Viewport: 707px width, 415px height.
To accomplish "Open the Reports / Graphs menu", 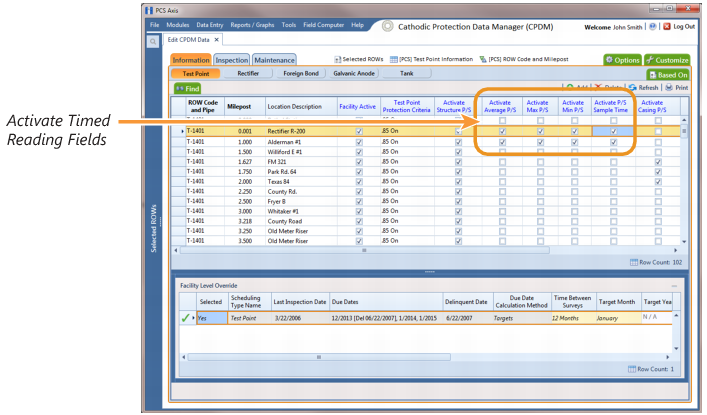I will 252,25.
